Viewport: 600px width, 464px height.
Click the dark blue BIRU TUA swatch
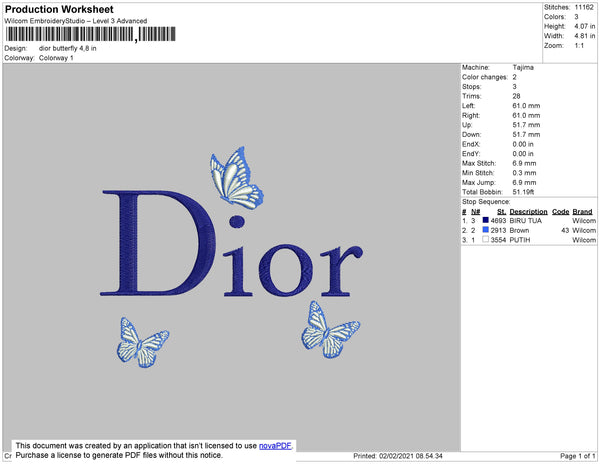[486, 220]
